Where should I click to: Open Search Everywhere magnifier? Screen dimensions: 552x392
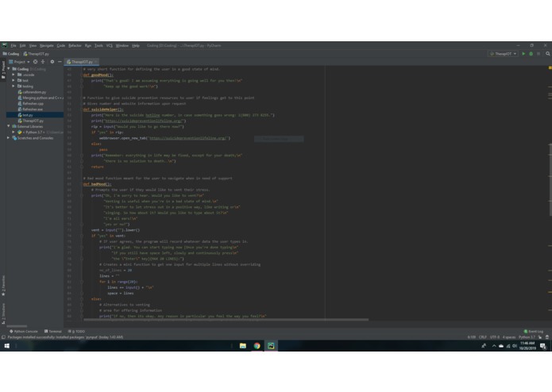(x=548, y=54)
